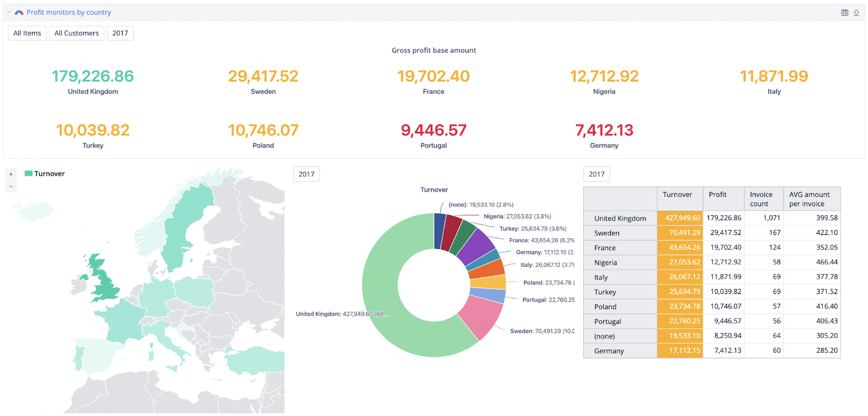
Task: Click the gauge icon beside report title
Action: tap(19, 12)
